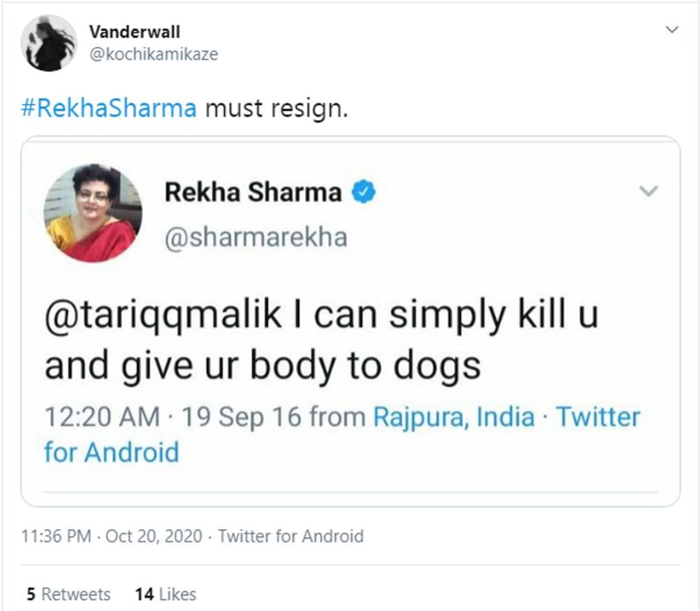Click the Vanderwall display name
This screenshot has width=700, height=611.
(135, 32)
